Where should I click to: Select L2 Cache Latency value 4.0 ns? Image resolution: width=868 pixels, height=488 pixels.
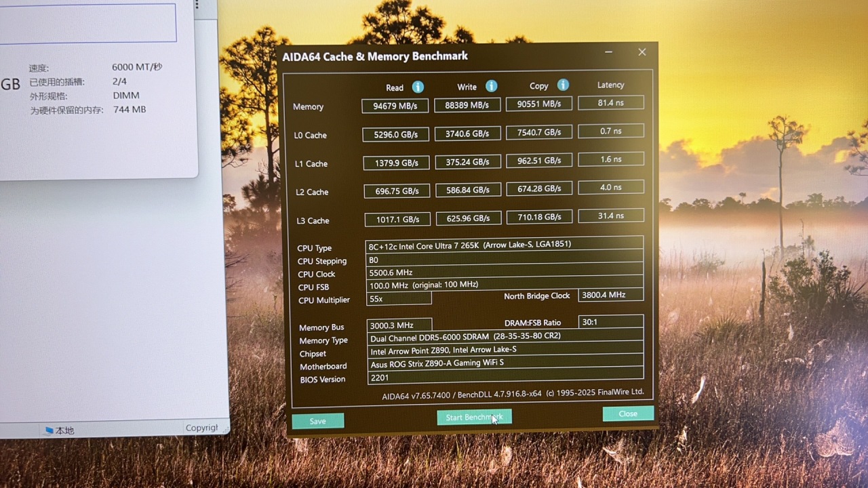pyautogui.click(x=611, y=187)
